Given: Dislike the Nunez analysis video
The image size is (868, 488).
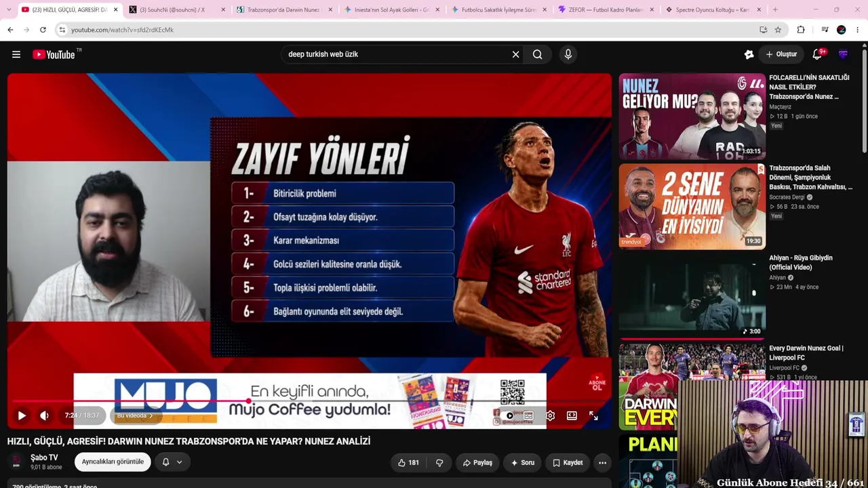Looking at the screenshot, I should [439, 463].
